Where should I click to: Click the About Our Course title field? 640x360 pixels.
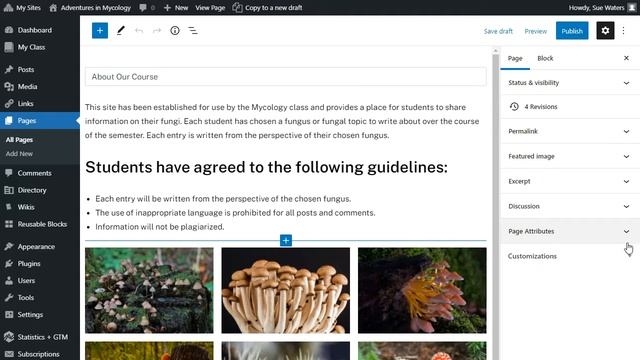click(286, 77)
